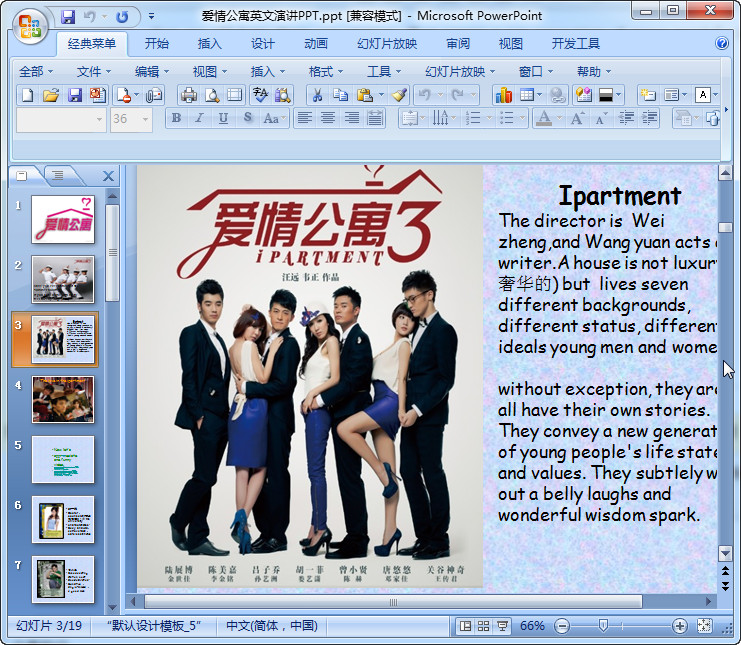This screenshot has width=741, height=645.
Task: Toggle numbered list formatting
Action: [473, 118]
